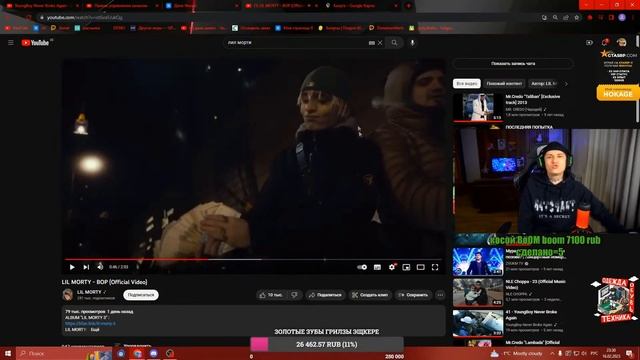Select the Все видео filter chip

[x=467, y=84]
